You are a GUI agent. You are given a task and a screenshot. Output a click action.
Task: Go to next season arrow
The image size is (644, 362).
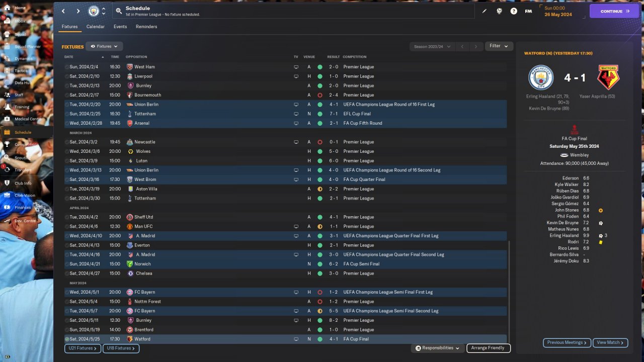tap(476, 47)
